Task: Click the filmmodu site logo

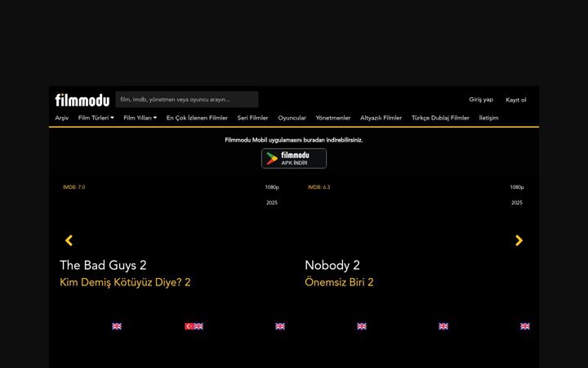Action: coord(82,101)
